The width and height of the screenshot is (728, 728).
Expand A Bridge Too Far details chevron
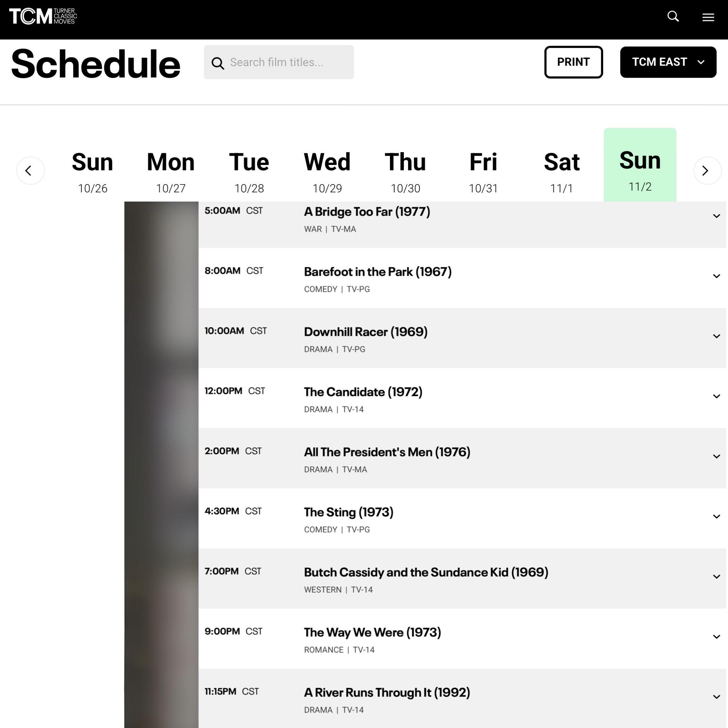point(716,216)
